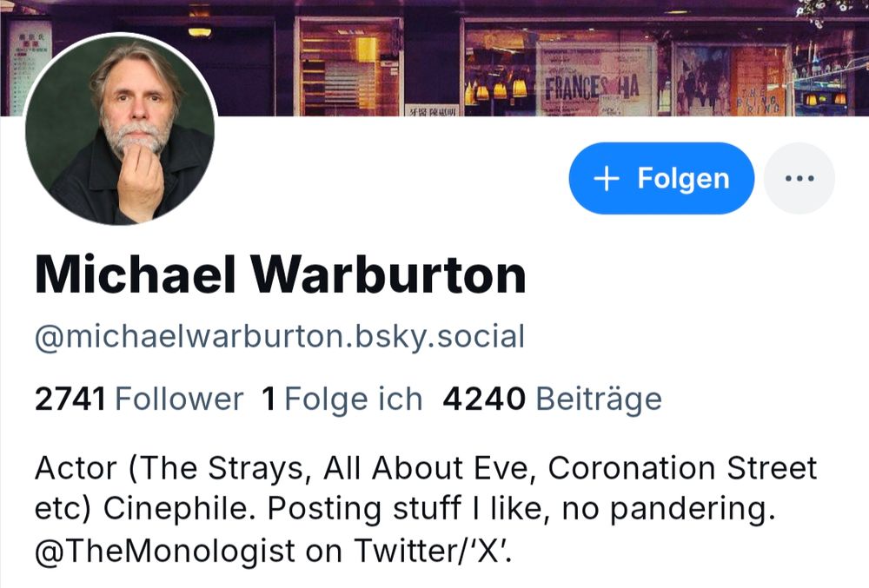Click the Coronation Street text in bio

[682, 468]
